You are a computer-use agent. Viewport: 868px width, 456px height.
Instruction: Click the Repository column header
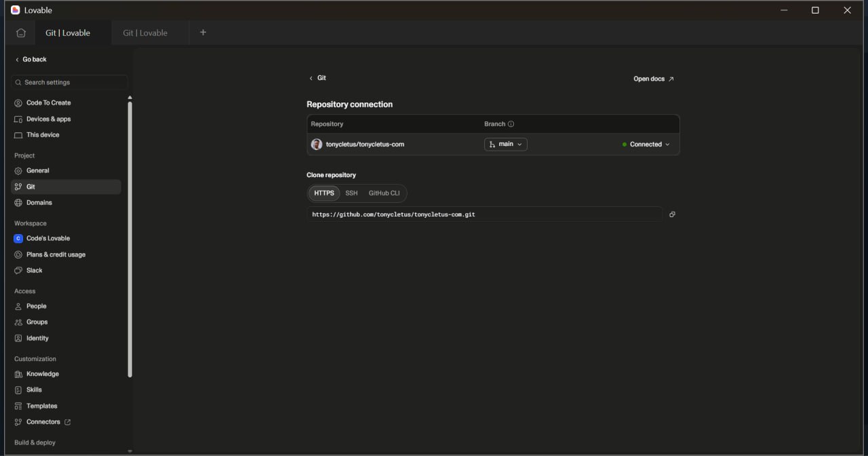[327, 124]
